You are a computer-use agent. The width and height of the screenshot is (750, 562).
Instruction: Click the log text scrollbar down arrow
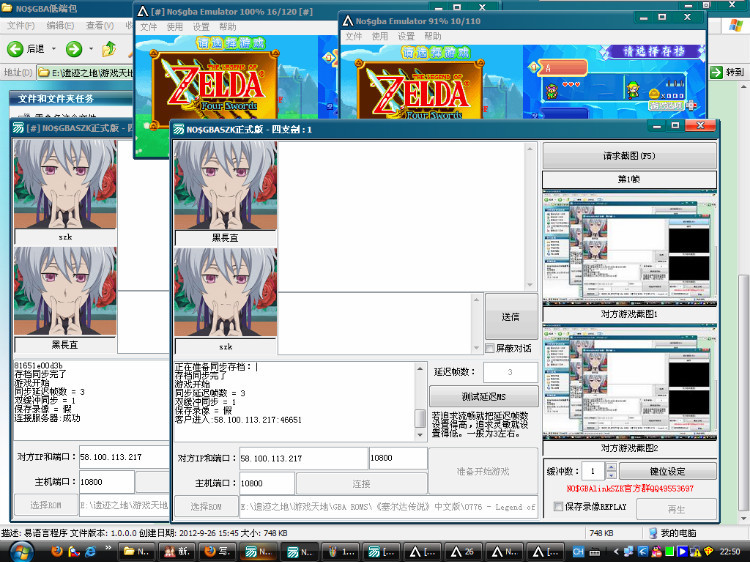[x=419, y=435]
